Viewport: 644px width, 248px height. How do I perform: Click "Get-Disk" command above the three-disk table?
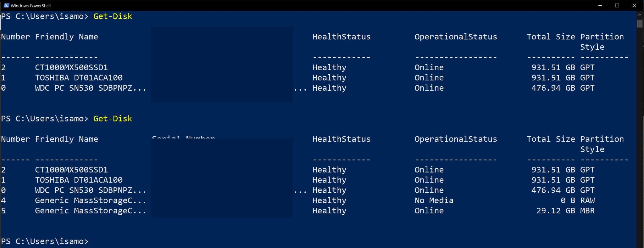click(x=113, y=16)
